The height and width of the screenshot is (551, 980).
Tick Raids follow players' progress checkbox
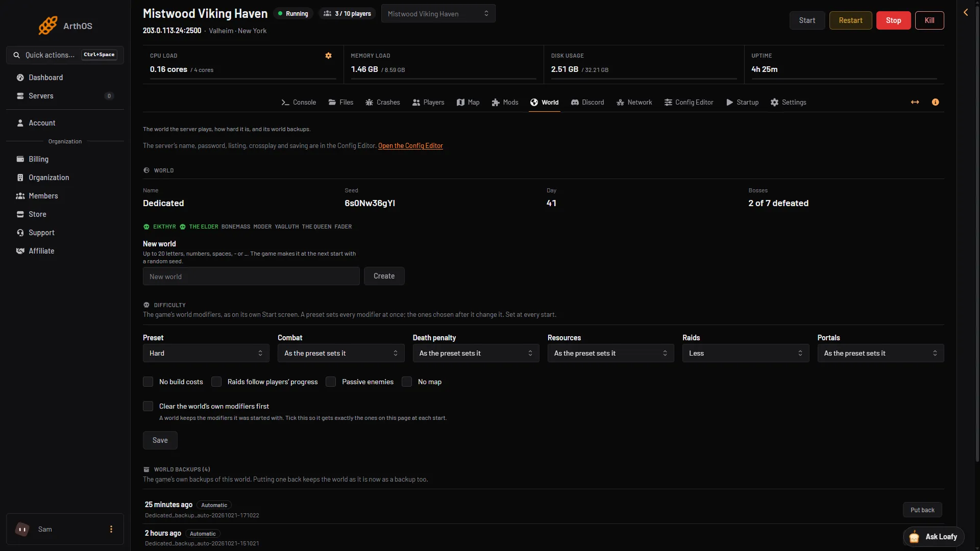point(216,382)
